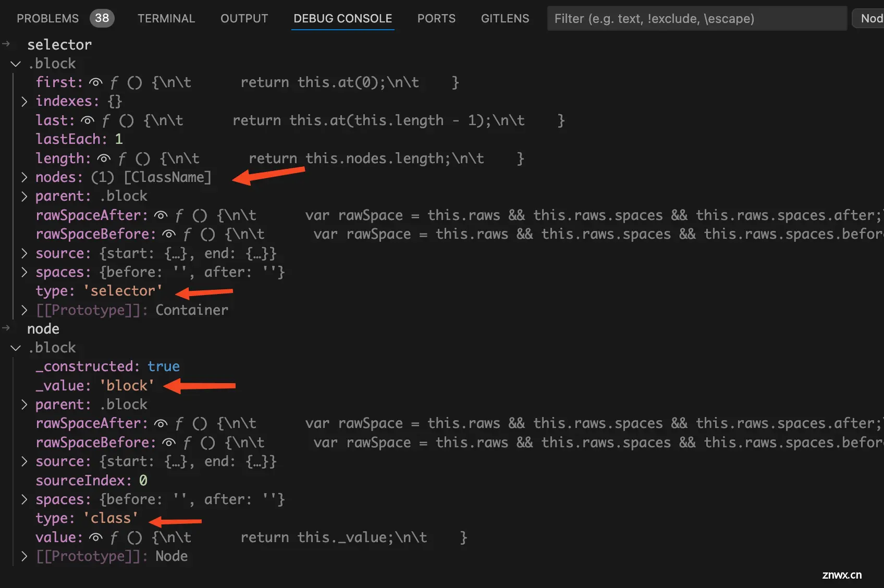Screen dimensions: 884x588
Task: Collapse the .block object under node
Action: (16, 348)
